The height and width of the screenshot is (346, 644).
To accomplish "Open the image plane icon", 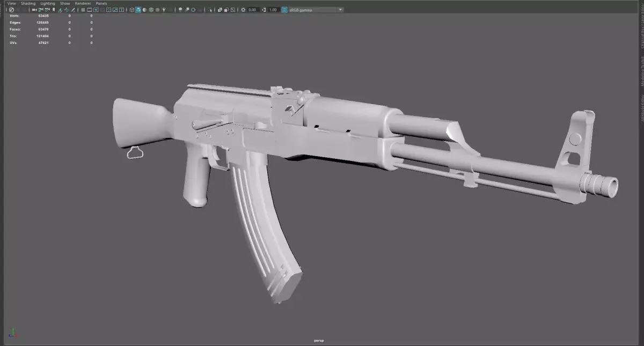I will coord(60,10).
